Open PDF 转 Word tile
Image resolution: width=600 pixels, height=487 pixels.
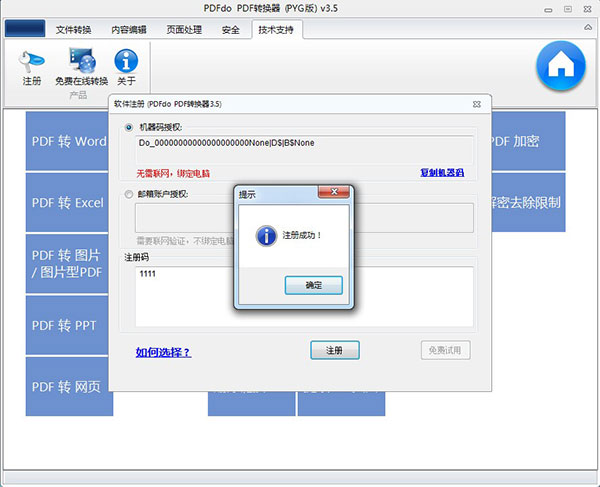tap(67, 141)
